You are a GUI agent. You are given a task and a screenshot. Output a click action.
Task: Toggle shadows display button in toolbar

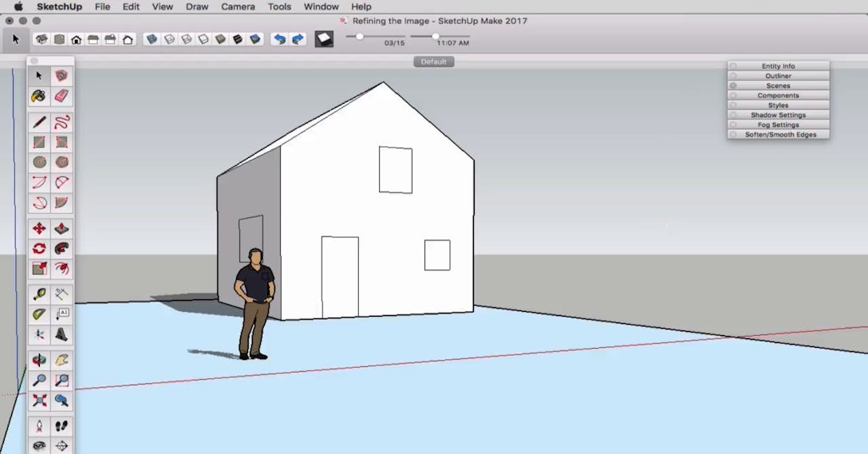[324, 38]
